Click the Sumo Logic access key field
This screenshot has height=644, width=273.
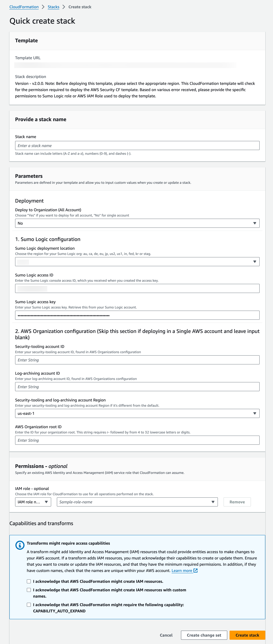point(137,315)
